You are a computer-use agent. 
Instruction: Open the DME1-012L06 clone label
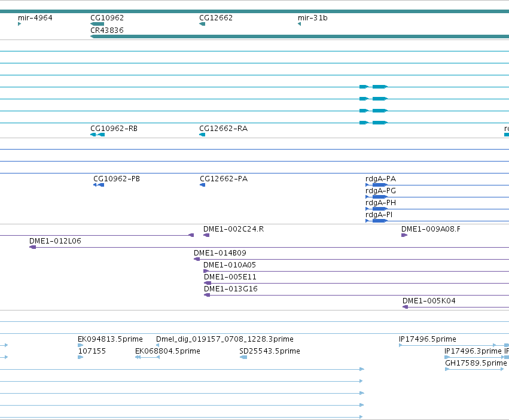[x=55, y=241]
